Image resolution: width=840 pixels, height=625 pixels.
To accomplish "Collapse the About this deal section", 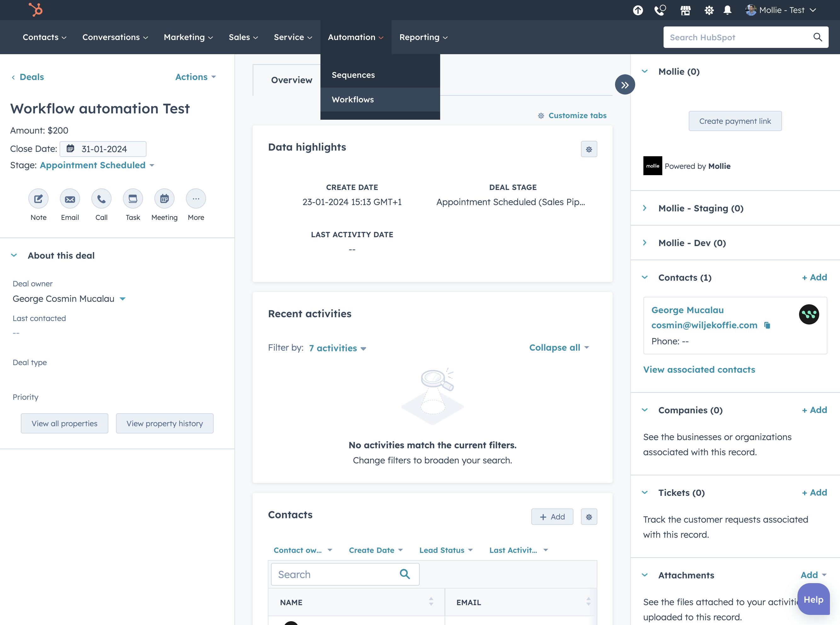I will (14, 255).
